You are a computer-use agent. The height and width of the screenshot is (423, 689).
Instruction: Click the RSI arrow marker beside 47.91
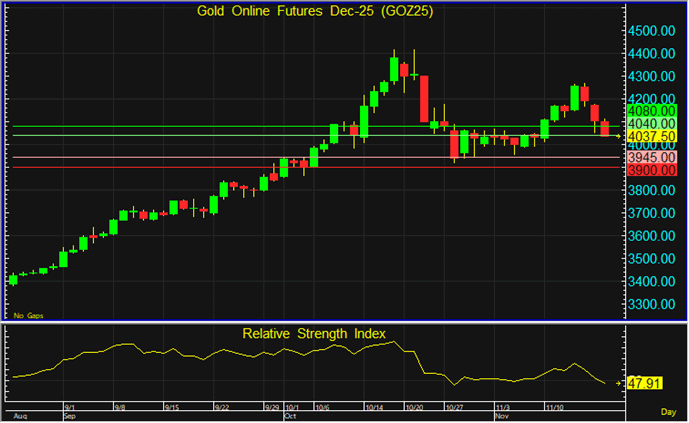618,383
